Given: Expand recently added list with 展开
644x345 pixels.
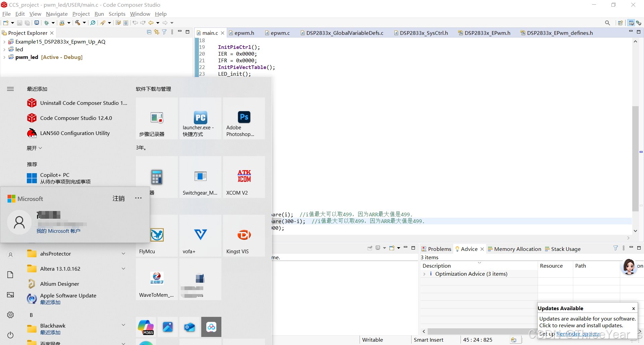Looking at the screenshot, I should 34,148.
